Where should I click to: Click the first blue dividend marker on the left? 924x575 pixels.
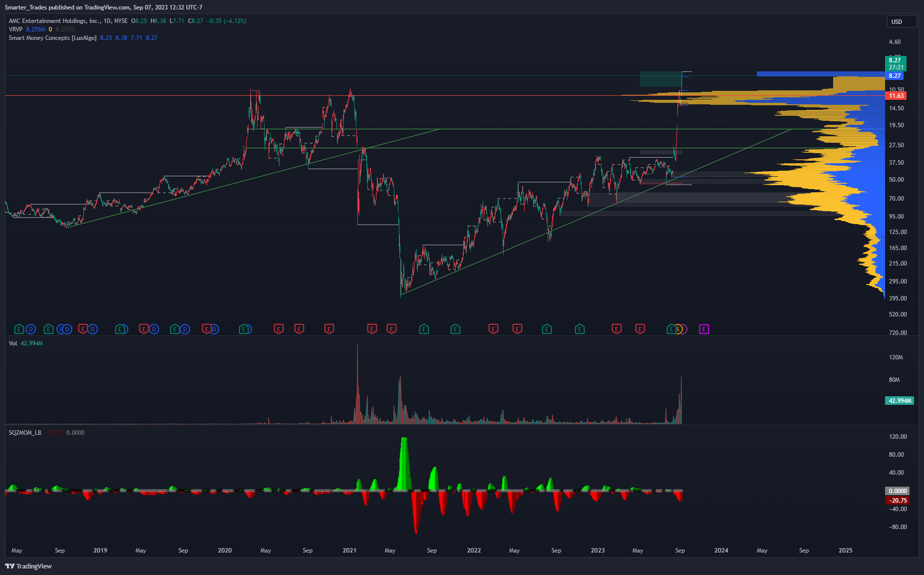pos(30,329)
